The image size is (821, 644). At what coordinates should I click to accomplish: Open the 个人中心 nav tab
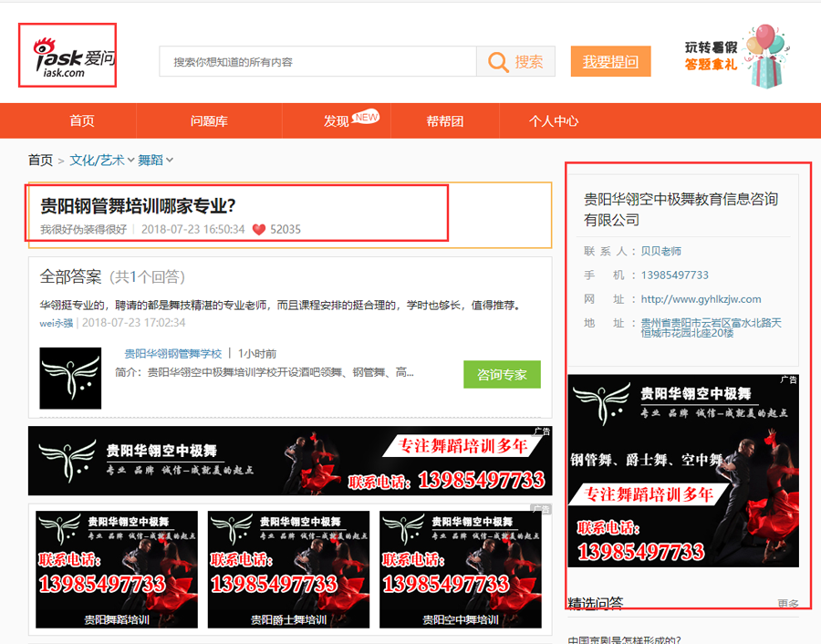tap(554, 121)
